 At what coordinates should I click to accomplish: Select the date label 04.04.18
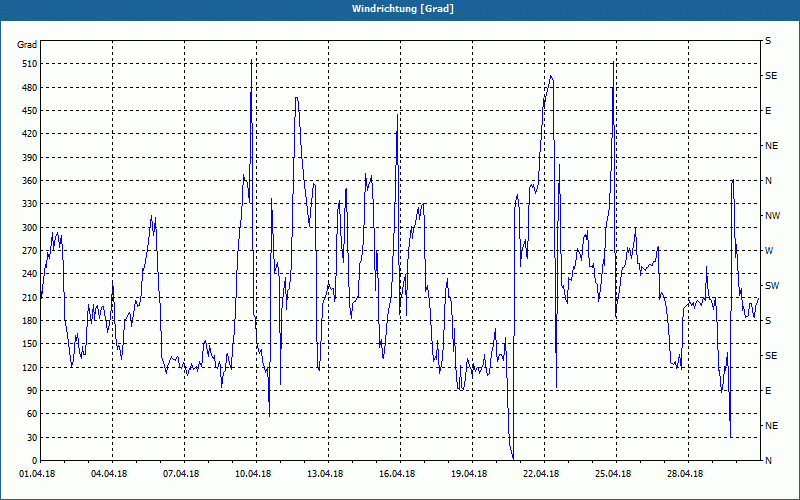[x=109, y=474]
